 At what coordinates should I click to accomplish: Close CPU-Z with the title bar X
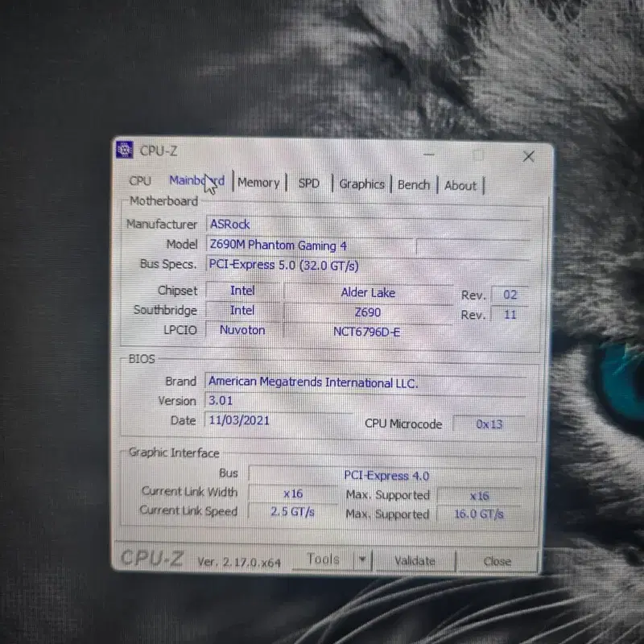(529, 156)
